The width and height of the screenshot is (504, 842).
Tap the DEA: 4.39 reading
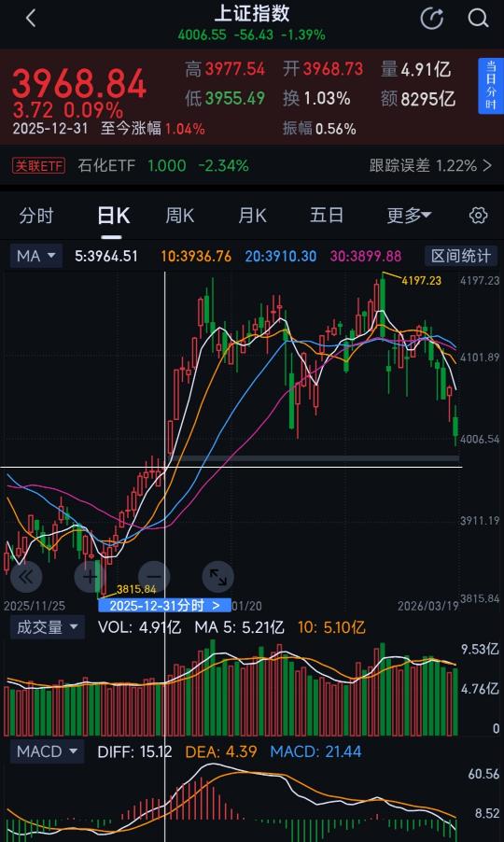221,751
